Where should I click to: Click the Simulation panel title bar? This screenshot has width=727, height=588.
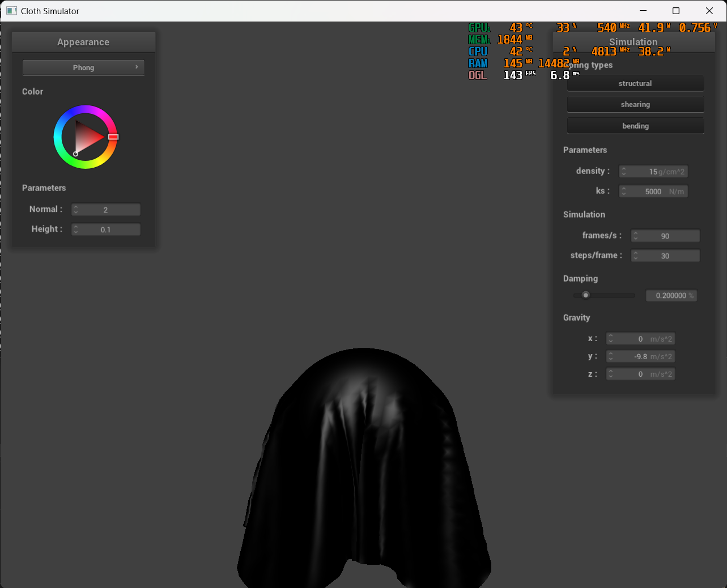point(634,42)
